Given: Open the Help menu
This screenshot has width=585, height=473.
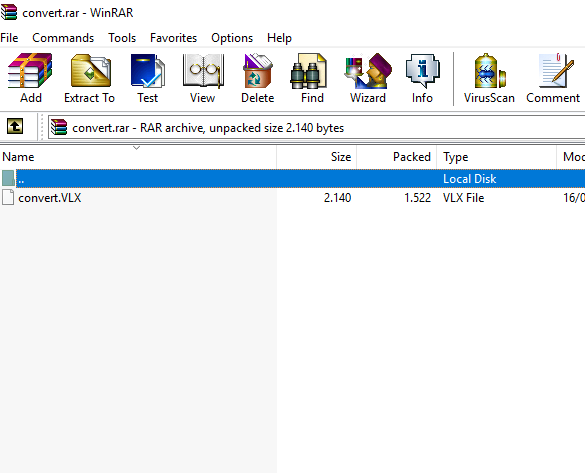Looking at the screenshot, I should tap(279, 38).
